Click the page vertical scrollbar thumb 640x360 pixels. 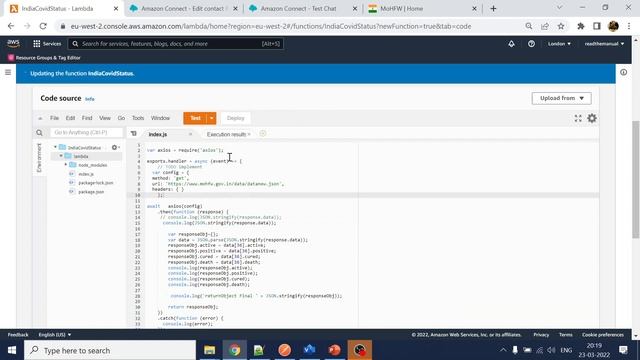point(636,180)
